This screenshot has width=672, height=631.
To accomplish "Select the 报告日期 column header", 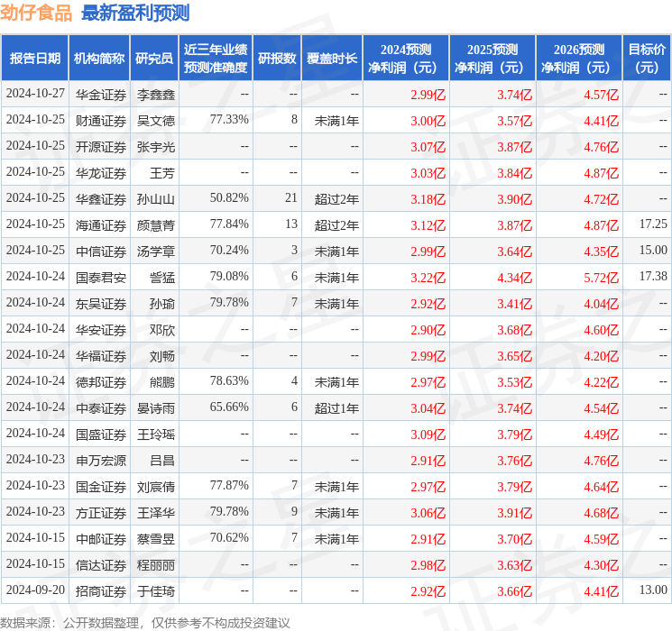I will [34, 59].
